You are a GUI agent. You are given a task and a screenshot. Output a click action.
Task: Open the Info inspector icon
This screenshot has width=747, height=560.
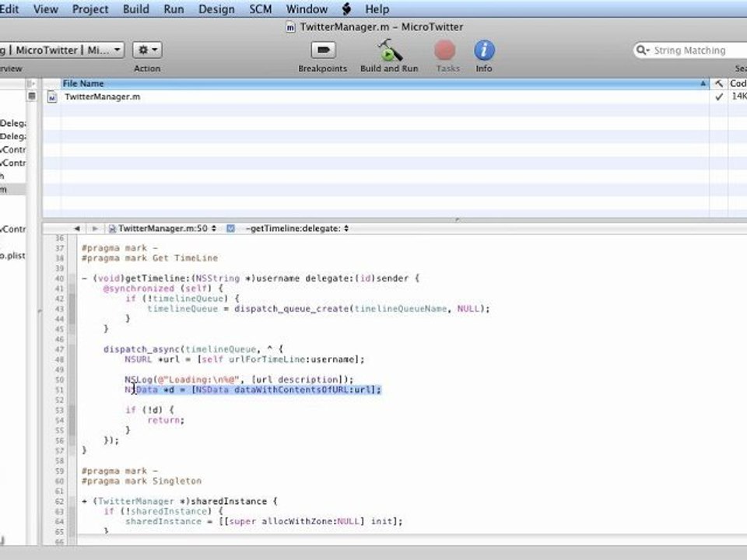pos(484,50)
